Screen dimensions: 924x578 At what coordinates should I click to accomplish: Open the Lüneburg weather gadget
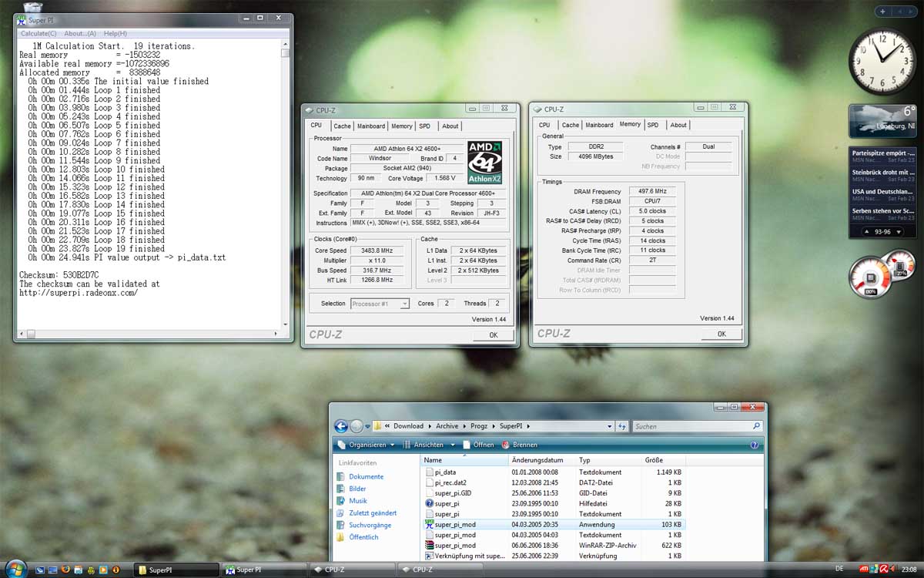point(882,121)
